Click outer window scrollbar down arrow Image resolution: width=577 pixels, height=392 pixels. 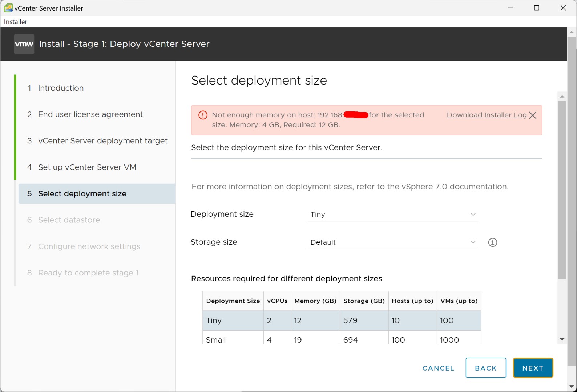point(572,387)
